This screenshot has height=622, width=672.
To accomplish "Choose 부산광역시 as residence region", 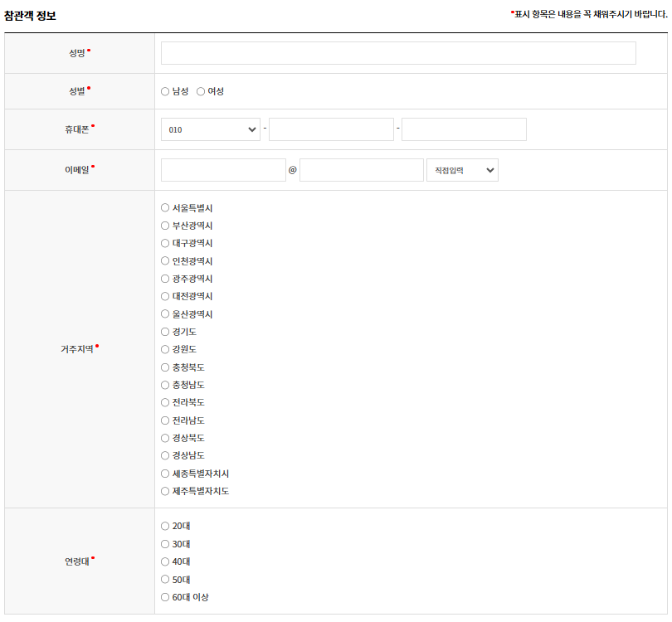I will coord(165,225).
